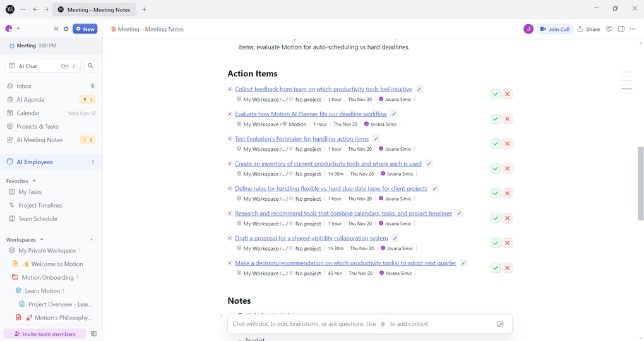This screenshot has width=644, height=341.
Task: Collapse the Workspaces section arrow
Action: coord(42,240)
